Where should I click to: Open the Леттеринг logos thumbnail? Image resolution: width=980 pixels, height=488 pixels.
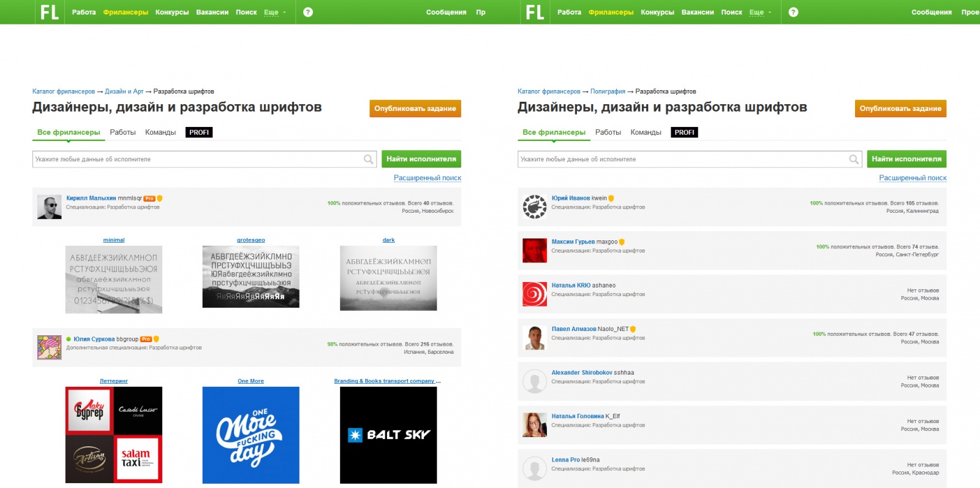(x=114, y=435)
